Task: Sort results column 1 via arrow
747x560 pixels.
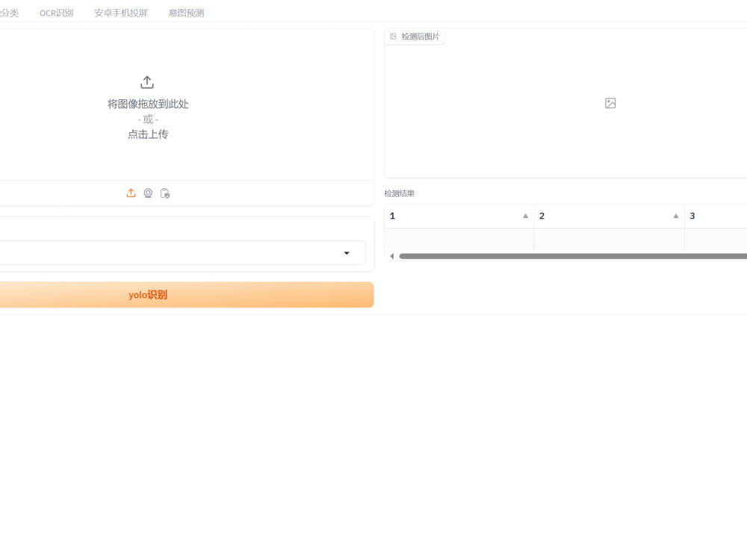Action: point(525,216)
